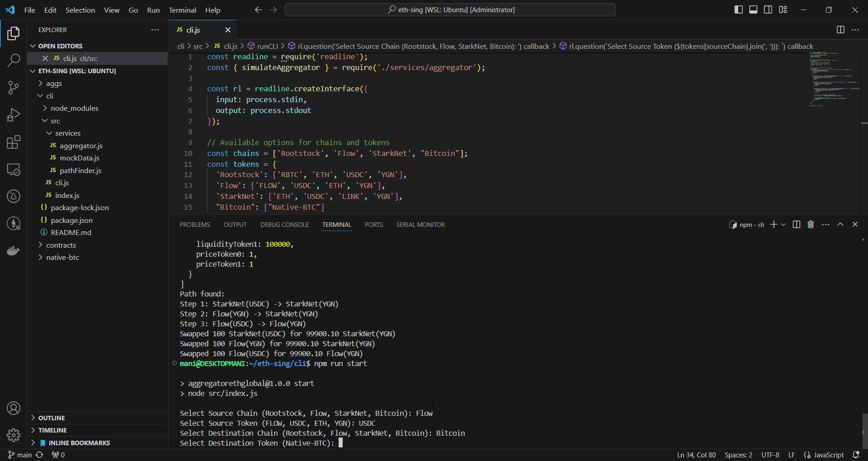Change indentation via Spaces: 2

(x=738, y=455)
